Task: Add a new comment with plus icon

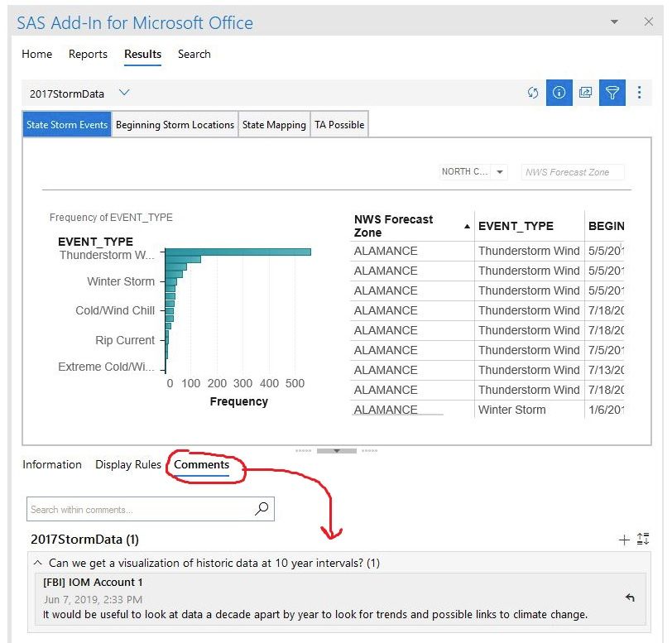Action: (x=624, y=540)
